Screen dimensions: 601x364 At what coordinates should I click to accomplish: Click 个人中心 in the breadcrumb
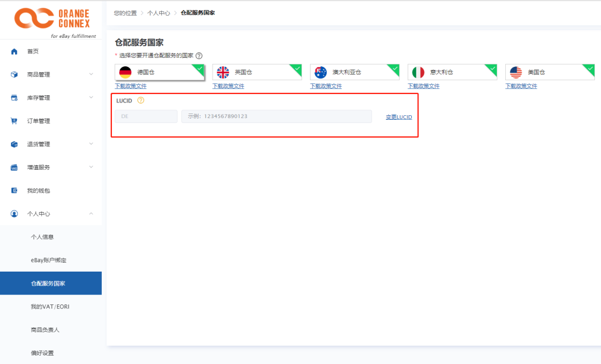click(159, 13)
